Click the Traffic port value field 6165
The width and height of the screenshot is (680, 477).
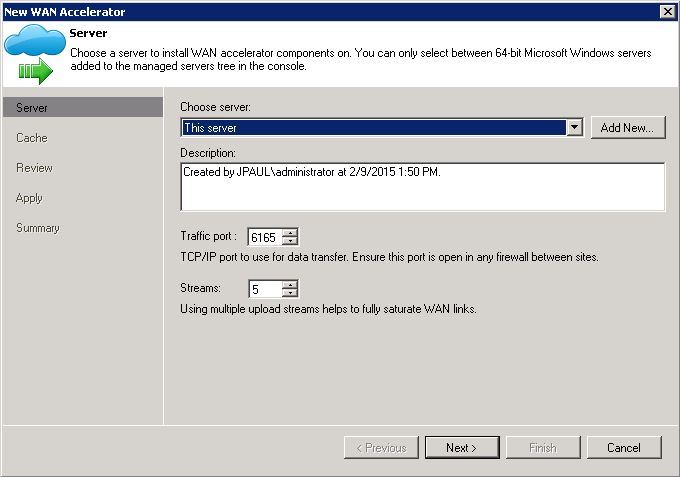pyautogui.click(x=265, y=237)
